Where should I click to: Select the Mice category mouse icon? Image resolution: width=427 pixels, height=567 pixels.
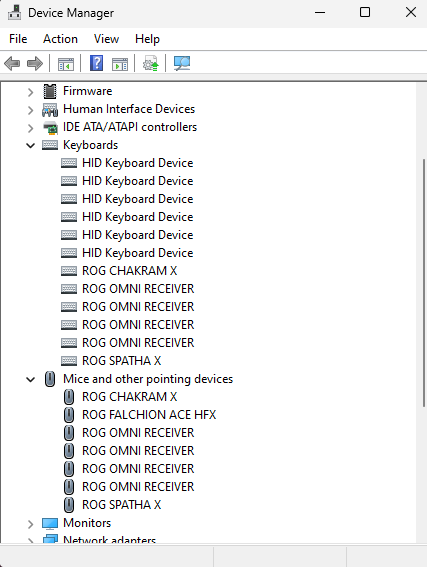(x=50, y=379)
